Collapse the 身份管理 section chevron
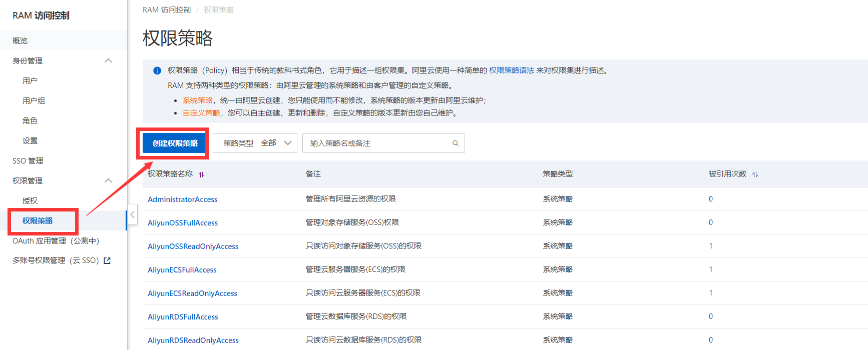The height and width of the screenshot is (350, 868). point(108,60)
